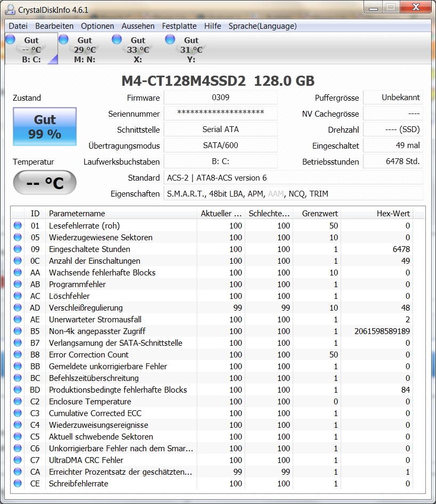Click the status icon of Wiederzugewiesene Sektoren
This screenshot has width=436, height=504.
[x=18, y=237]
